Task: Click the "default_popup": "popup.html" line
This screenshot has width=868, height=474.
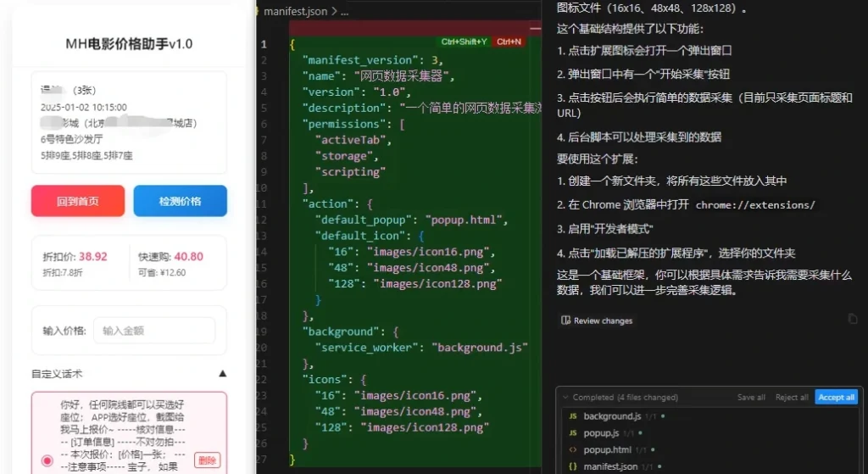Action: click(411, 220)
